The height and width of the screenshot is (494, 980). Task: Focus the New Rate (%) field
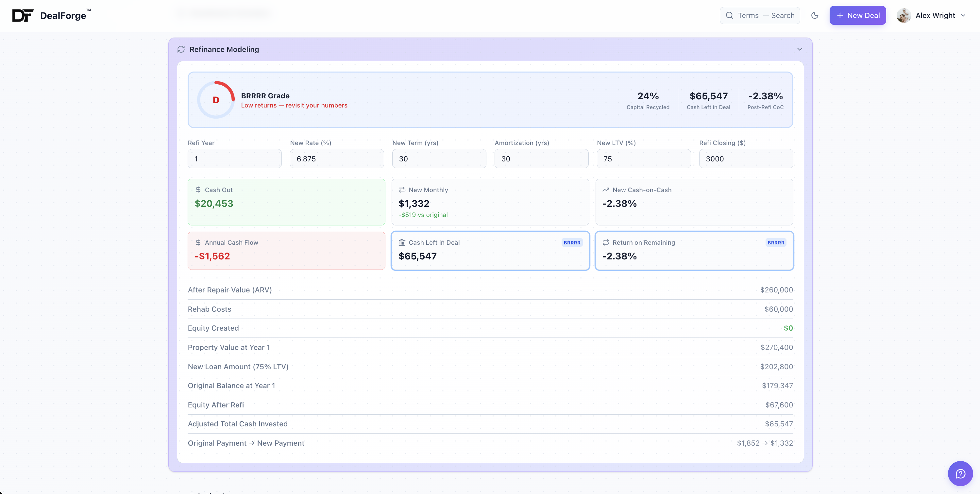click(x=337, y=159)
